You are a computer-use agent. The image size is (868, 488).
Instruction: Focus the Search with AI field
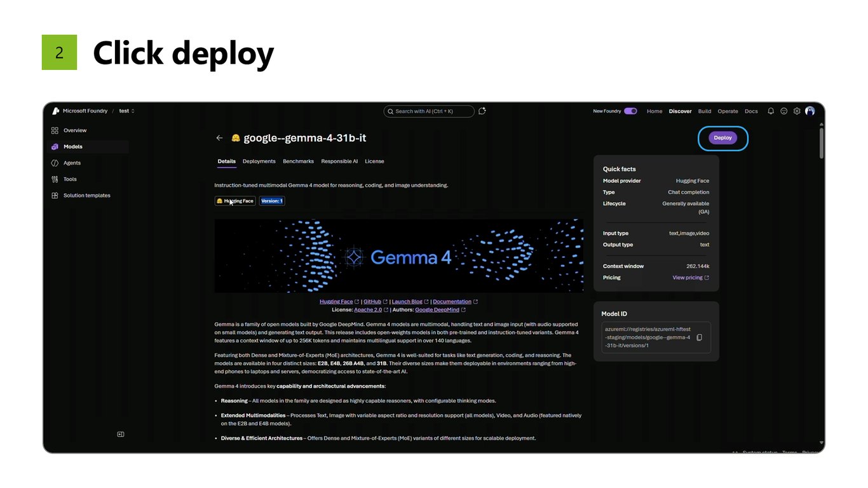click(x=430, y=111)
